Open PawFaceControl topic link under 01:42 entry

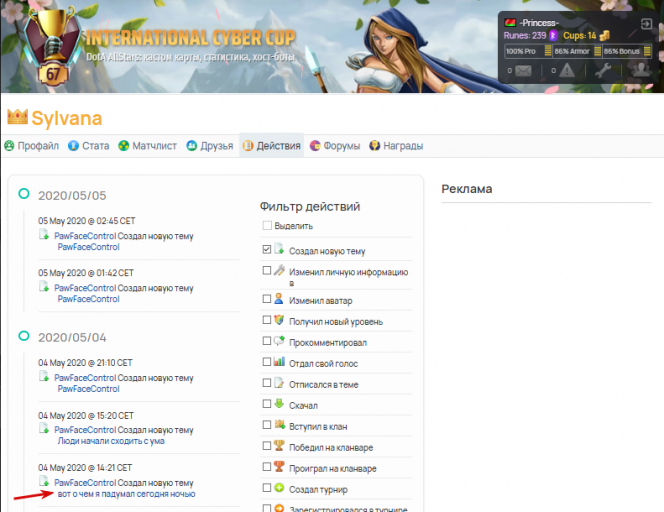(89, 299)
